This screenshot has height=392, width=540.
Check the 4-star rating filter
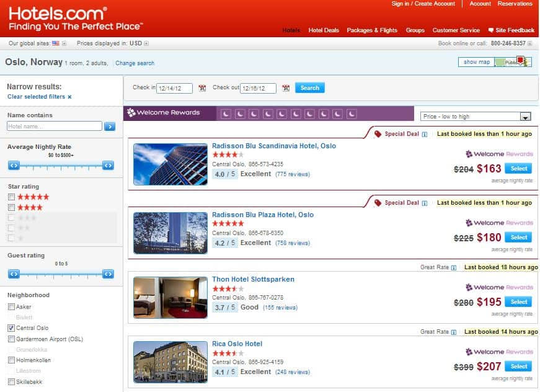point(11,207)
